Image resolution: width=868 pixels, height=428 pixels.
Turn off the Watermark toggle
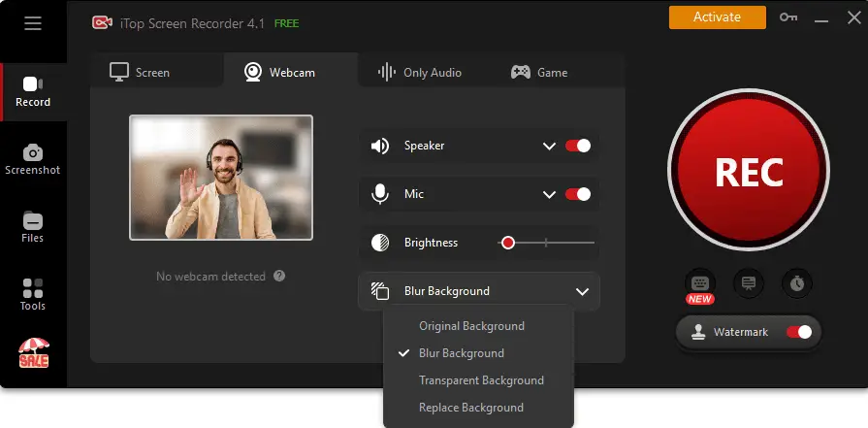799,332
